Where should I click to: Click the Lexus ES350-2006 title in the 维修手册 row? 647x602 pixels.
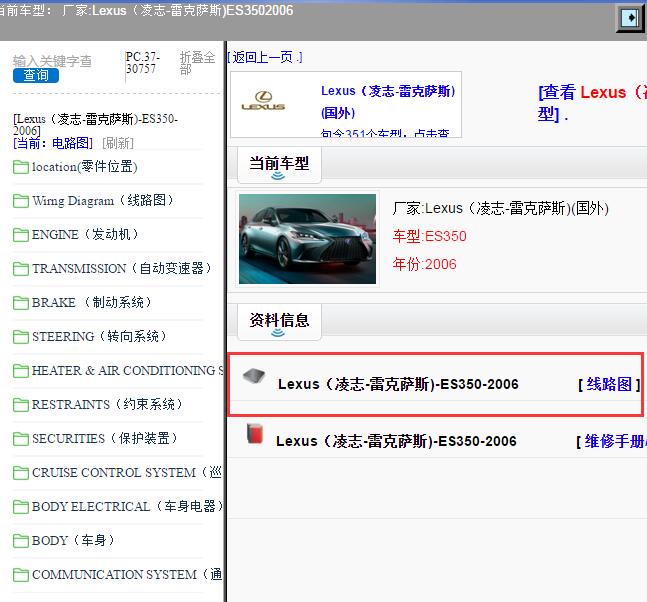click(x=396, y=441)
